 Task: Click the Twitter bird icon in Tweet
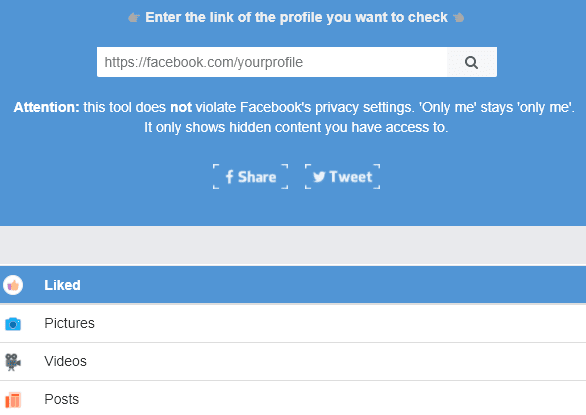click(319, 177)
